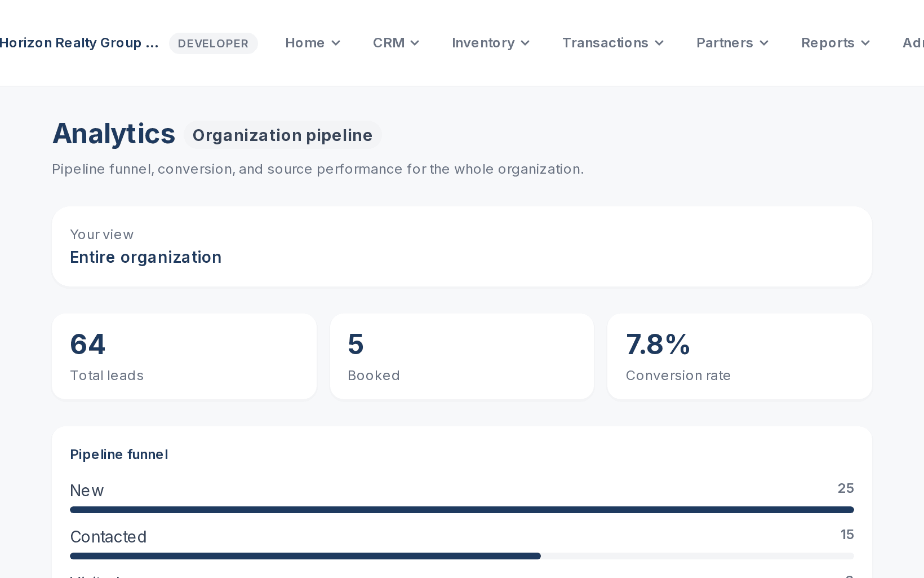Click the Your view caption
The image size is (924, 578).
[x=102, y=235]
